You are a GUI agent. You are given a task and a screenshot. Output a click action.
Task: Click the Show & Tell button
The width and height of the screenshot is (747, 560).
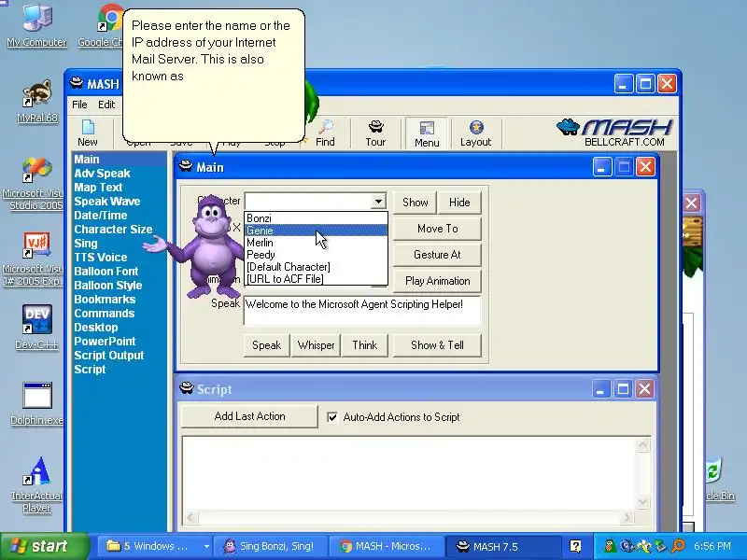(x=437, y=345)
